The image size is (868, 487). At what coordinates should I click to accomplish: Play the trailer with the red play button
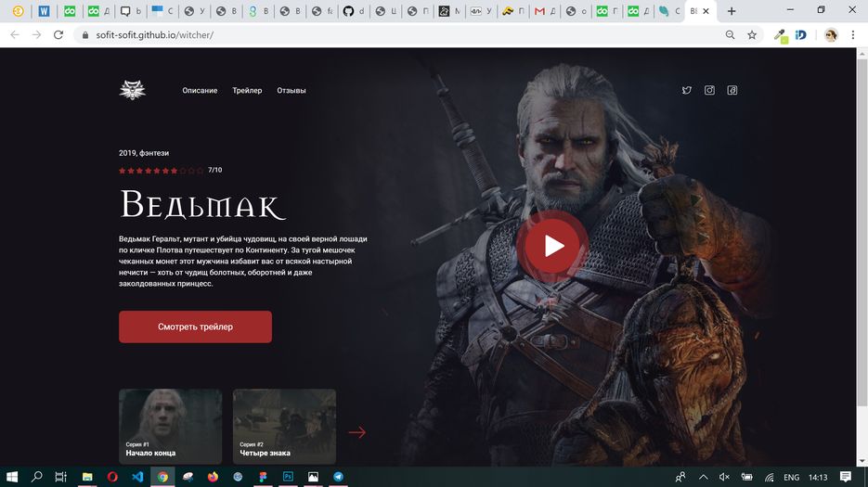[x=552, y=246]
